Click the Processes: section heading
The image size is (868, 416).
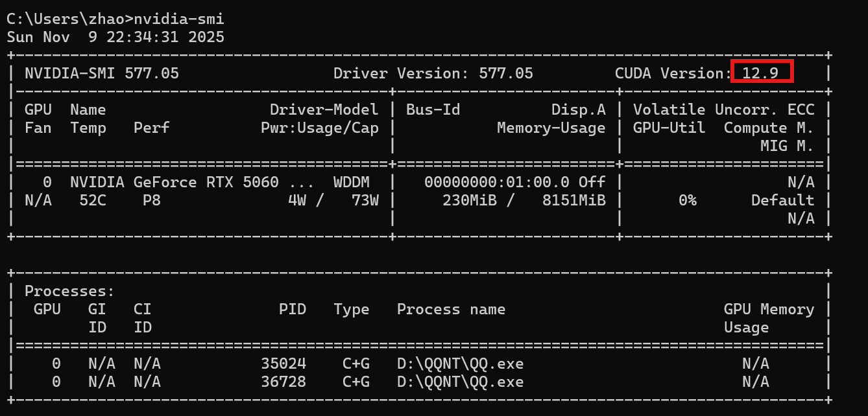pos(70,291)
